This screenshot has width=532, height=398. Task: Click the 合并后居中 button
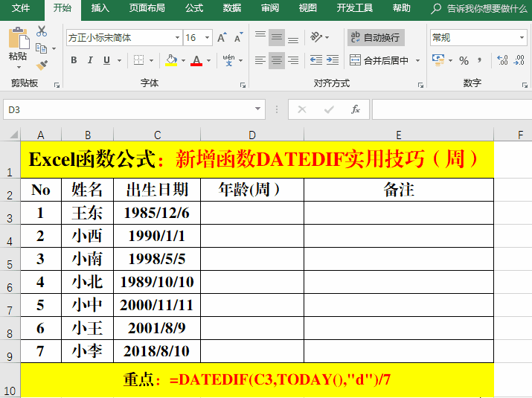click(379, 61)
